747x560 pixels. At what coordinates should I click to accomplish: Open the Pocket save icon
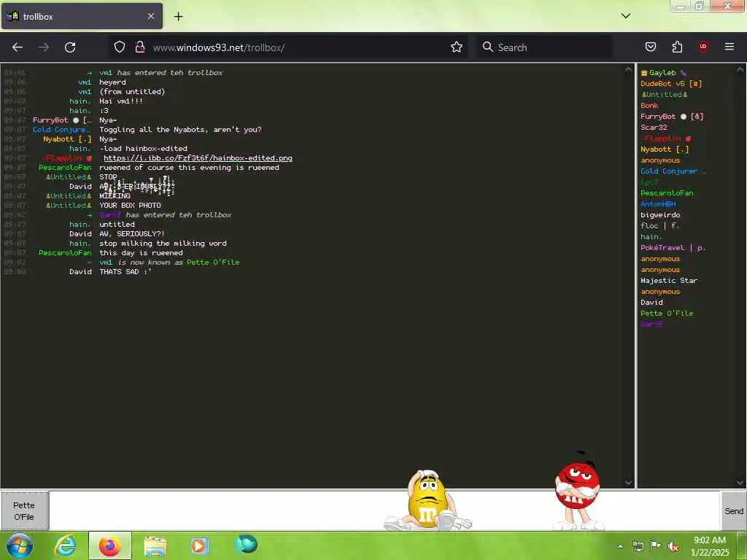pyautogui.click(x=651, y=47)
